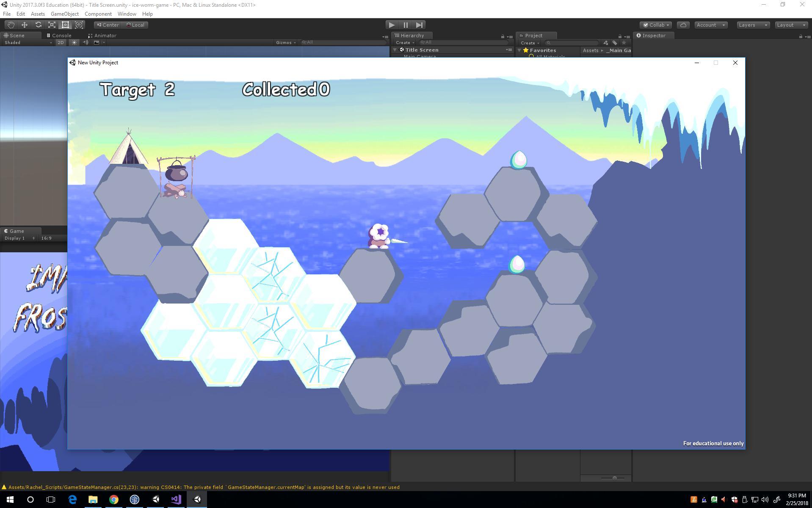This screenshot has height=508, width=812.
Task: Toggle scene lighting on or off
Action: pos(74,42)
